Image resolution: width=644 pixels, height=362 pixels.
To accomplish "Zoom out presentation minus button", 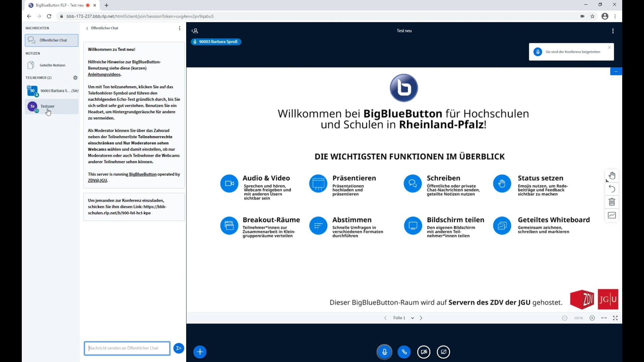I will (565, 318).
